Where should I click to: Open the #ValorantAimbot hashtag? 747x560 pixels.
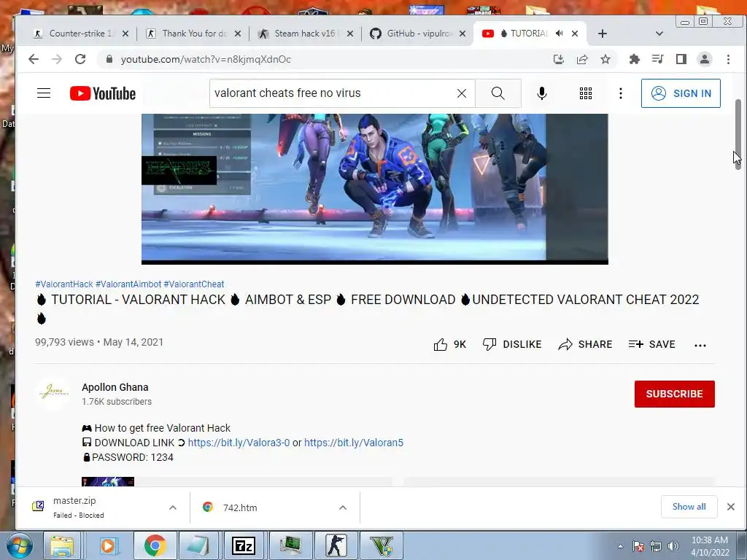(x=128, y=284)
